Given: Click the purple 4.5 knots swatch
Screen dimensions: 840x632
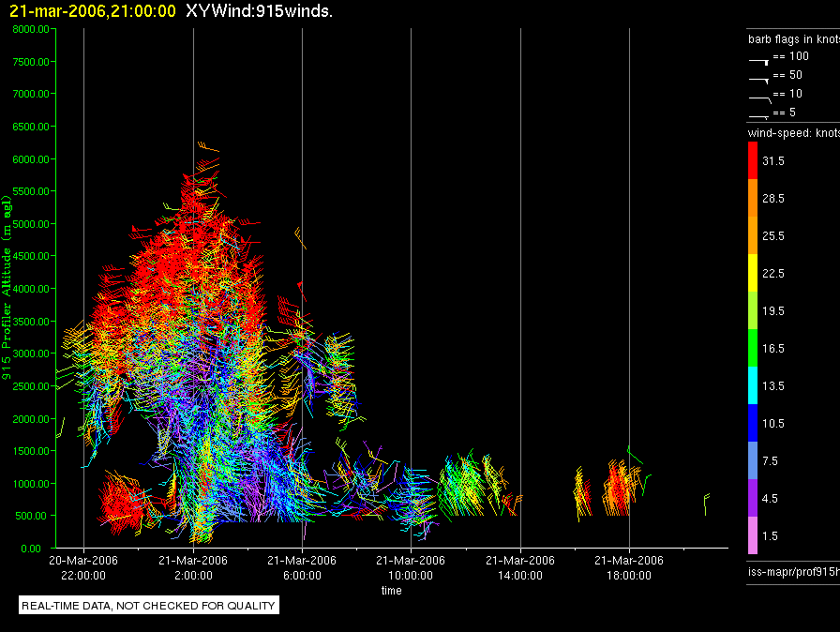Looking at the screenshot, I should point(753,498).
